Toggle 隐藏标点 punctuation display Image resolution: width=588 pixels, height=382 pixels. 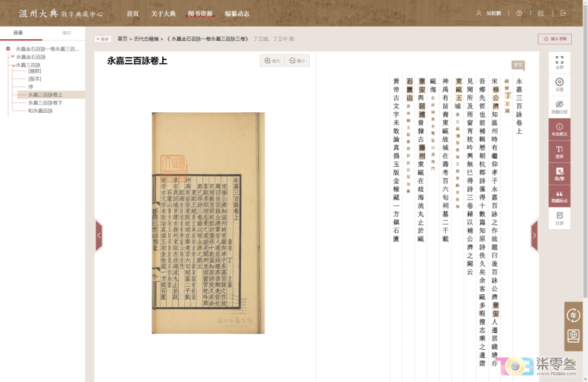[559, 196]
